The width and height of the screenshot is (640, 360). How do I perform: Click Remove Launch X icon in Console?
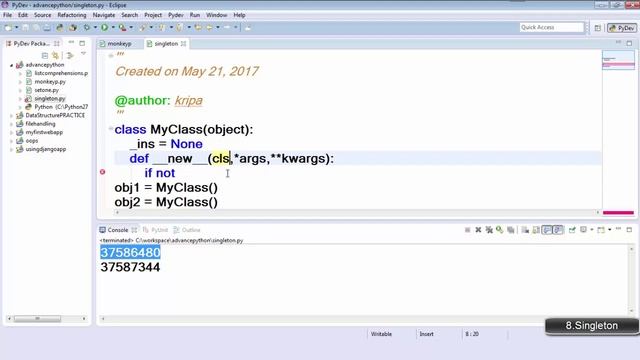pyautogui.click(x=478, y=230)
